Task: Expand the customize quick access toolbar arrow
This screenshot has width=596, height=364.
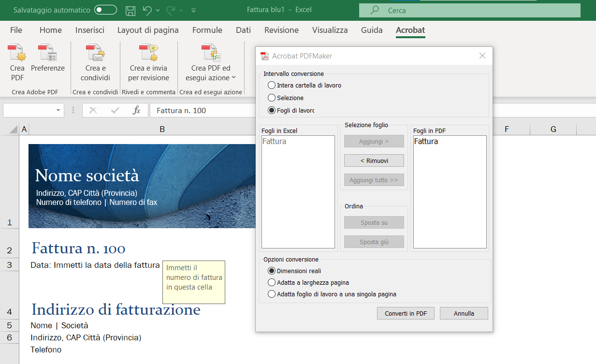Action: tap(194, 10)
